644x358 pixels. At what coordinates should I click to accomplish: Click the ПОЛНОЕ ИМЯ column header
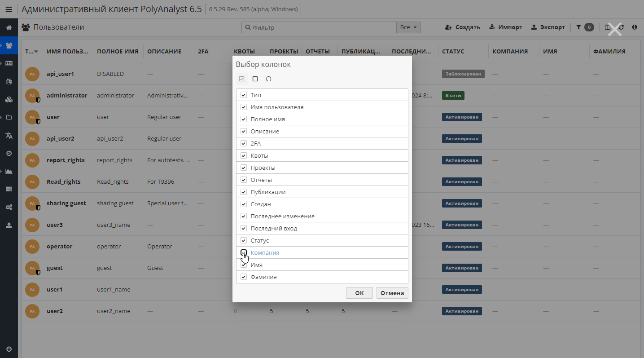118,52
